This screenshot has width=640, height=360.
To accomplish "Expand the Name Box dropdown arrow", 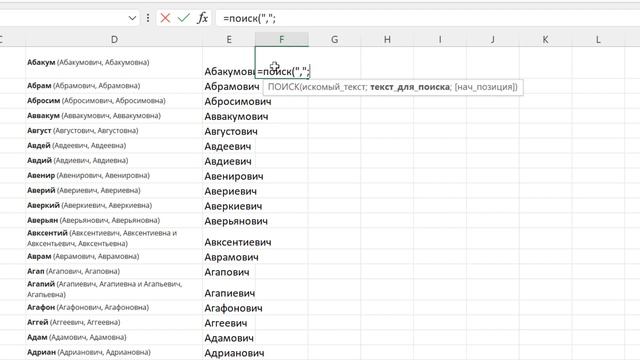I will [132, 18].
